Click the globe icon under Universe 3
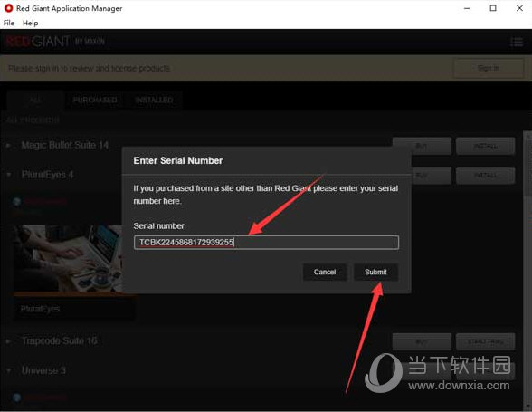Viewport: 532px width, 412px height. pyautogui.click(x=16, y=398)
